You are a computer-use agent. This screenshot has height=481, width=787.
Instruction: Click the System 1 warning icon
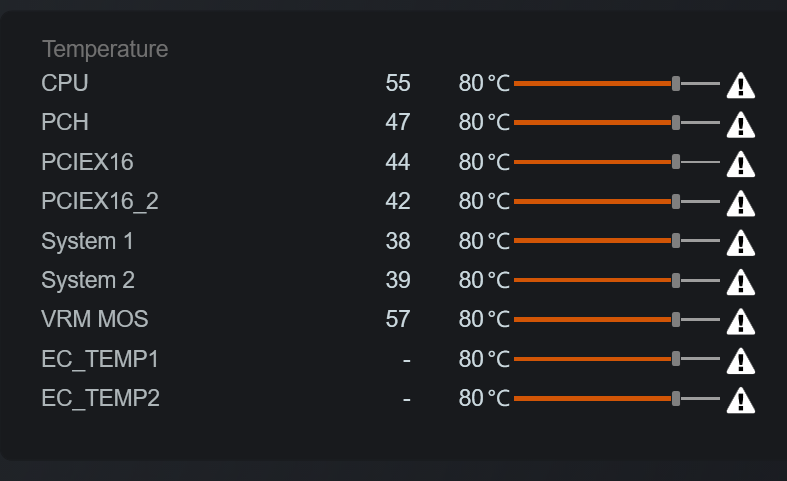click(x=740, y=242)
